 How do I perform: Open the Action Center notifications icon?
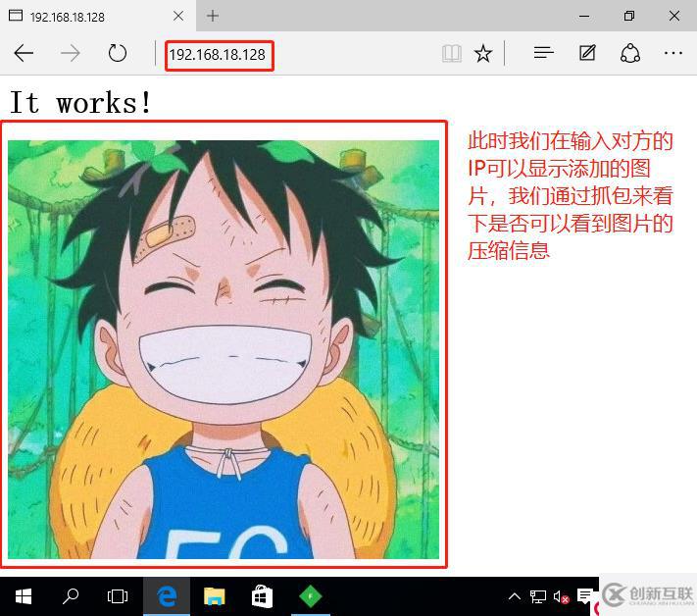tap(584, 596)
